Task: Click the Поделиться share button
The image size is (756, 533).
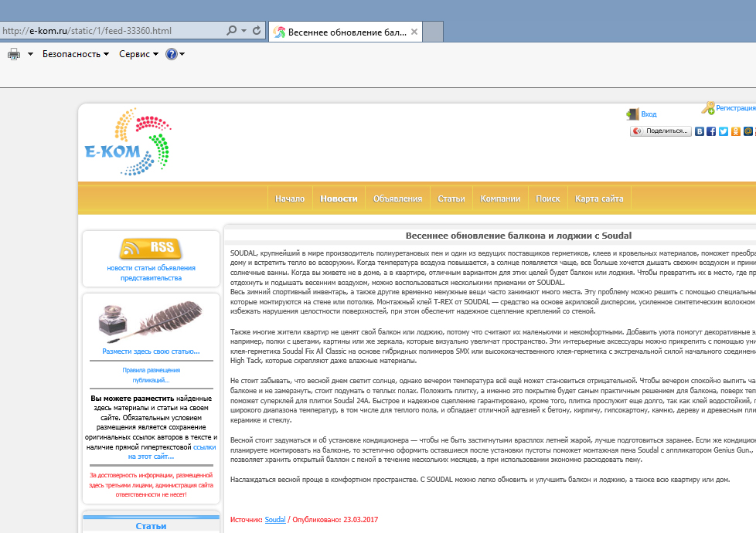Action: click(x=661, y=131)
